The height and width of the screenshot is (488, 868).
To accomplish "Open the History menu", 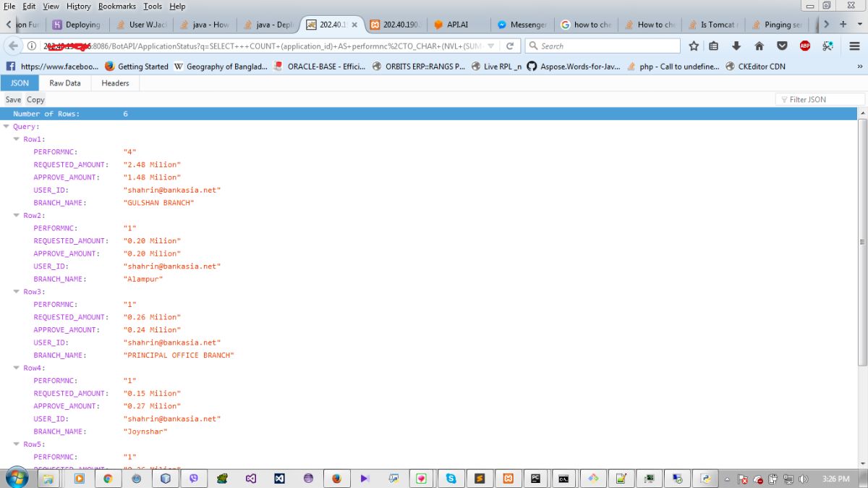I will [79, 6].
